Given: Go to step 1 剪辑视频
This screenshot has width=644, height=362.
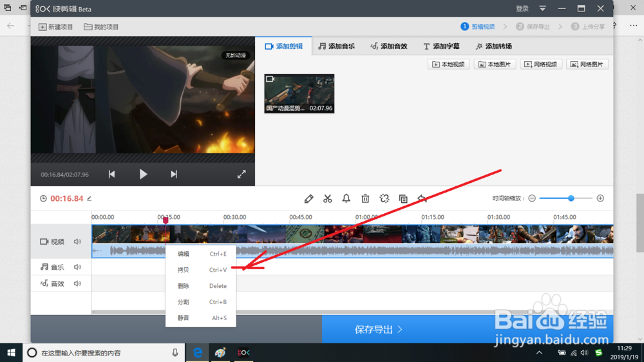Looking at the screenshot, I should [x=478, y=26].
